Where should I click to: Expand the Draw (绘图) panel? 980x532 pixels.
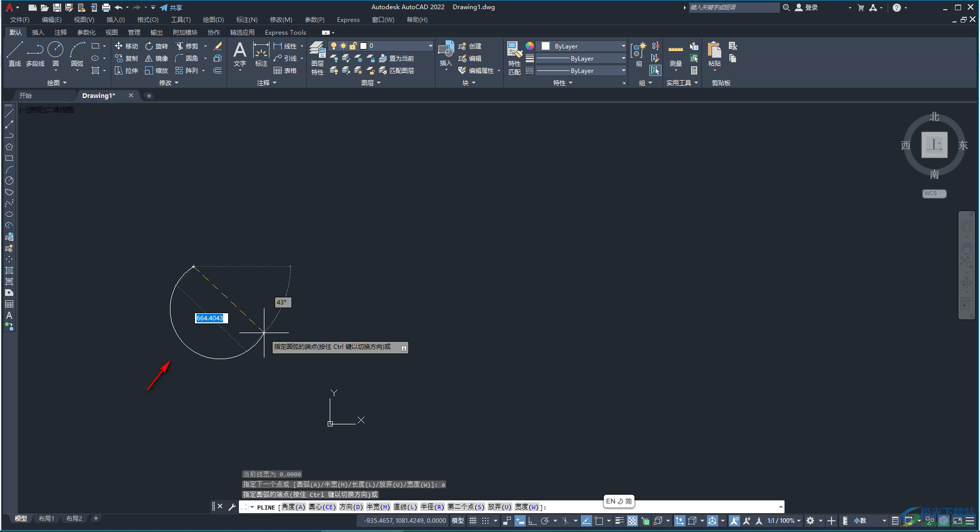tap(57, 83)
